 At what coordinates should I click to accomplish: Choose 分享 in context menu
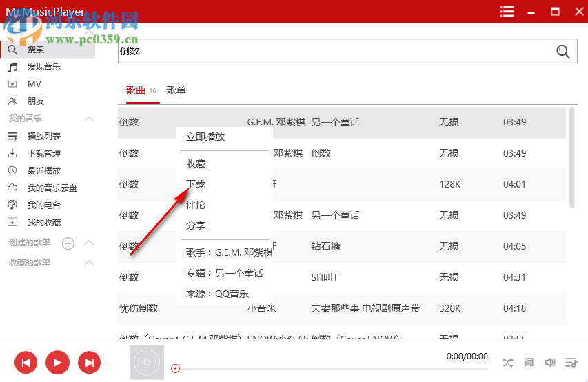pos(196,225)
